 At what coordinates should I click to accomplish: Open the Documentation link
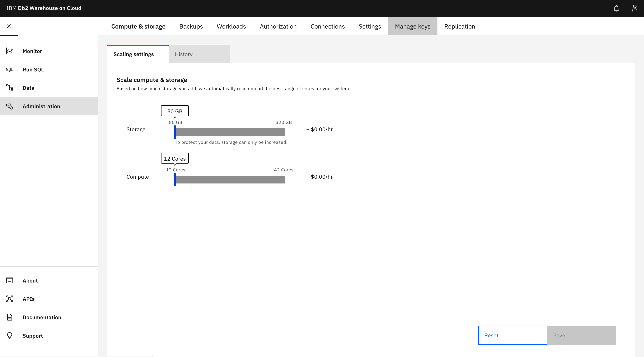(49, 317)
